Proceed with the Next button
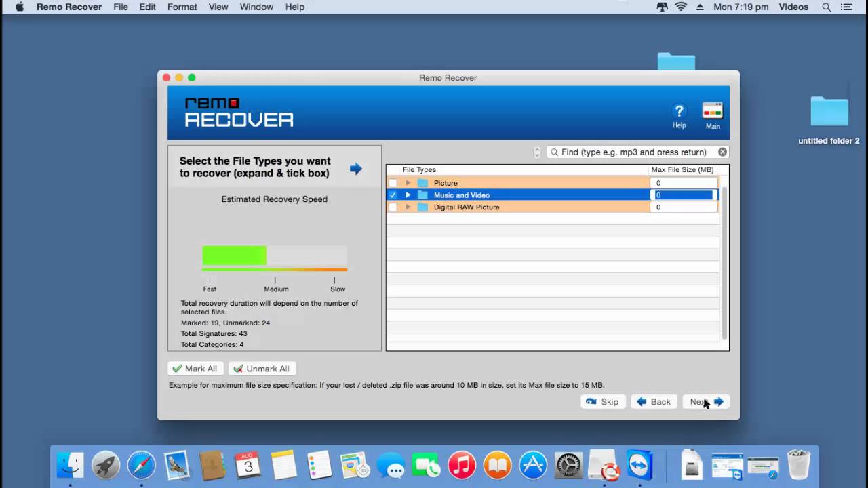The height and width of the screenshot is (488, 868). click(x=706, y=402)
